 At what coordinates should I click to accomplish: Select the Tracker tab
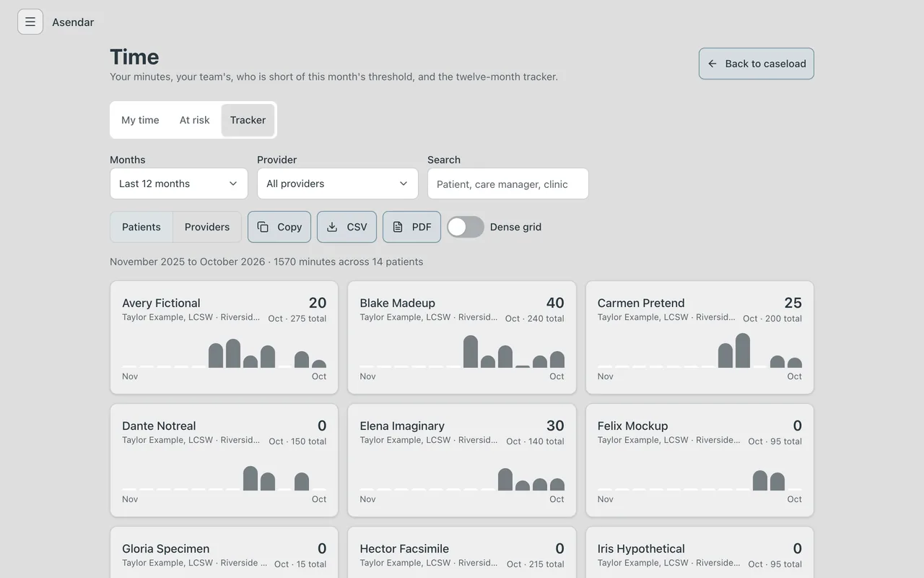[248, 120]
